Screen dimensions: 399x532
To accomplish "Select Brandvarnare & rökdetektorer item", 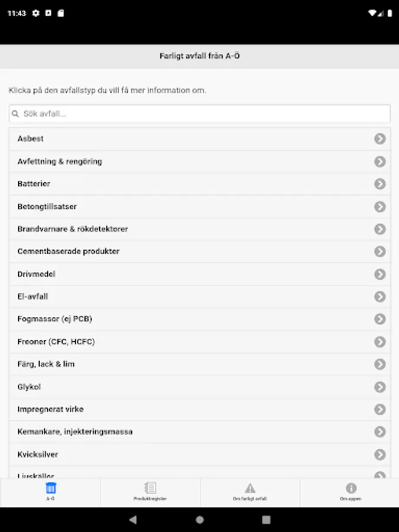I will [72, 229].
